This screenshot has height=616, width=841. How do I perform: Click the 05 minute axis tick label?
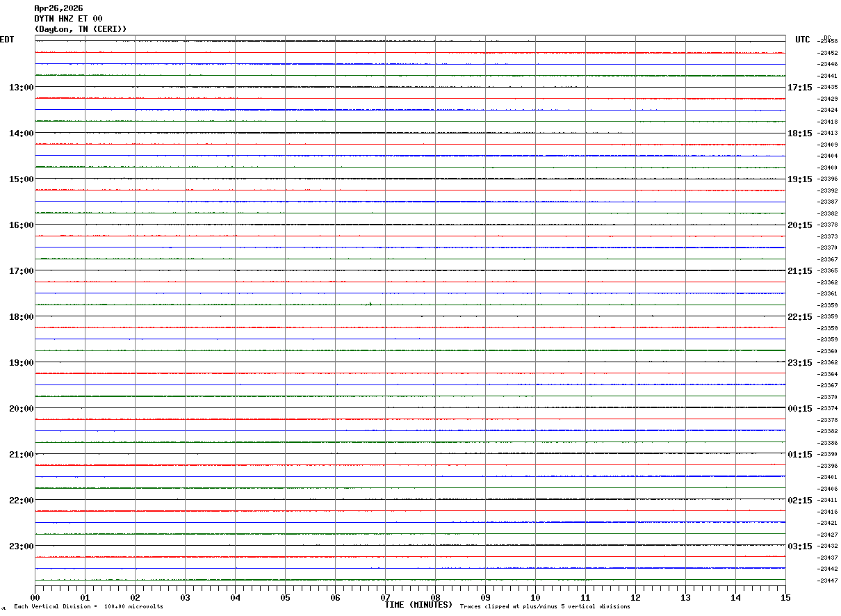coord(285,597)
